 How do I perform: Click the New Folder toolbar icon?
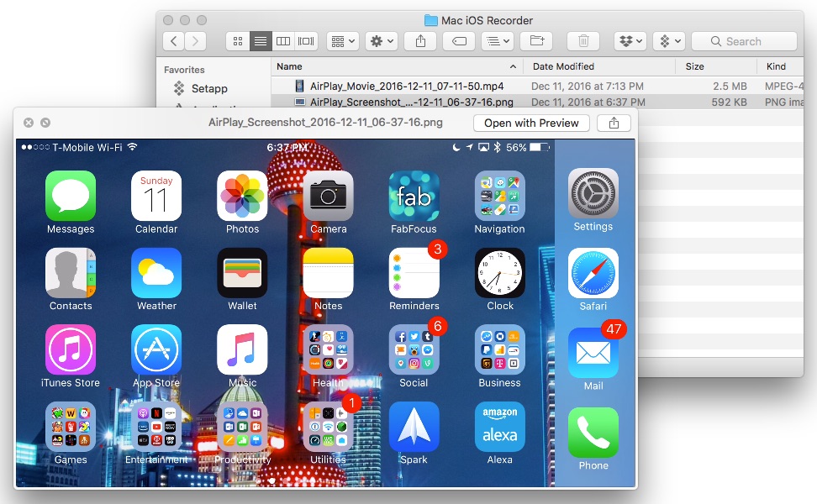537,41
